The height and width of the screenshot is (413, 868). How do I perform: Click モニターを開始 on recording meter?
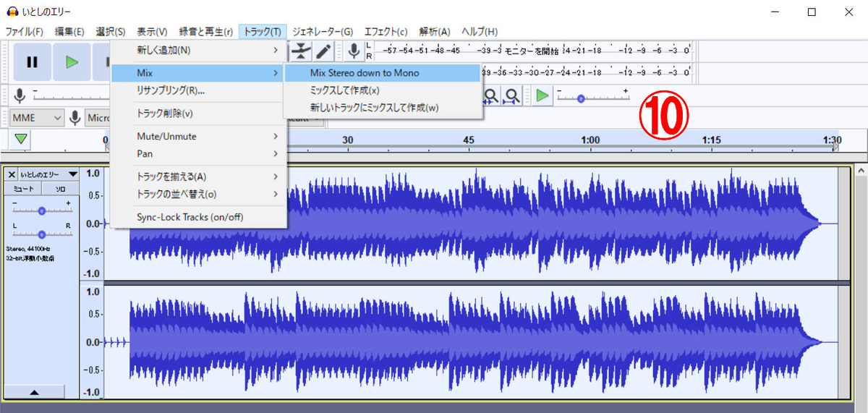click(532, 51)
